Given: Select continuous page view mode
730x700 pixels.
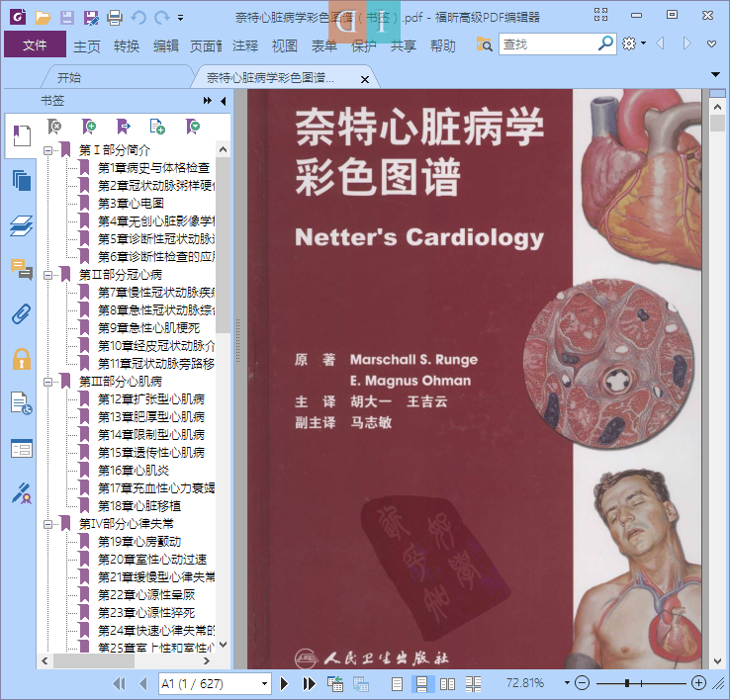Looking at the screenshot, I should coord(422,684).
